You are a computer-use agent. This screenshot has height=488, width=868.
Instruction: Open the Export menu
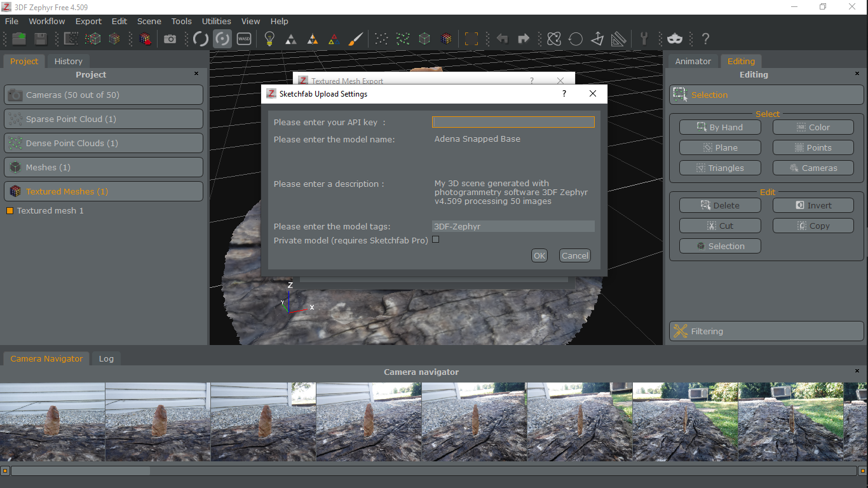tap(88, 21)
